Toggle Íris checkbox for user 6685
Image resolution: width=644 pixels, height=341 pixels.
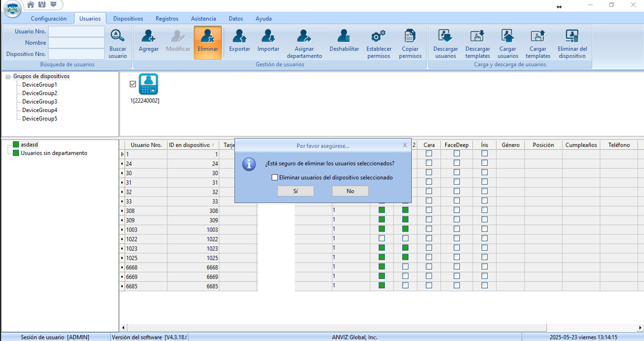(484, 286)
